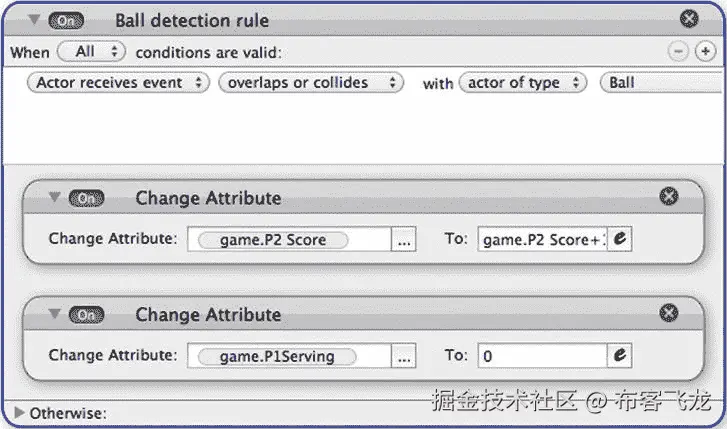Collapse the Ball detection rule triangle
This screenshot has height=429, width=727.
click(33, 19)
